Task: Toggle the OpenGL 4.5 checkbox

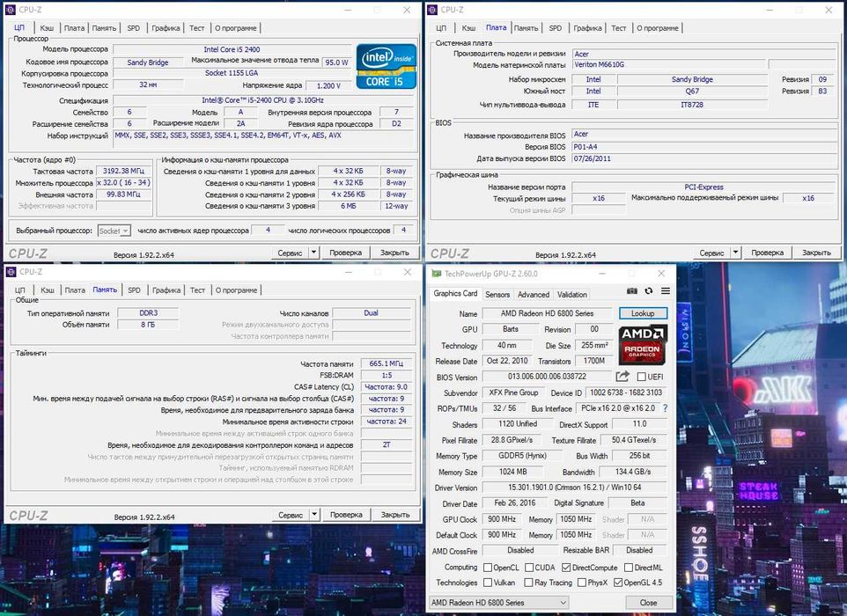Action: (618, 583)
